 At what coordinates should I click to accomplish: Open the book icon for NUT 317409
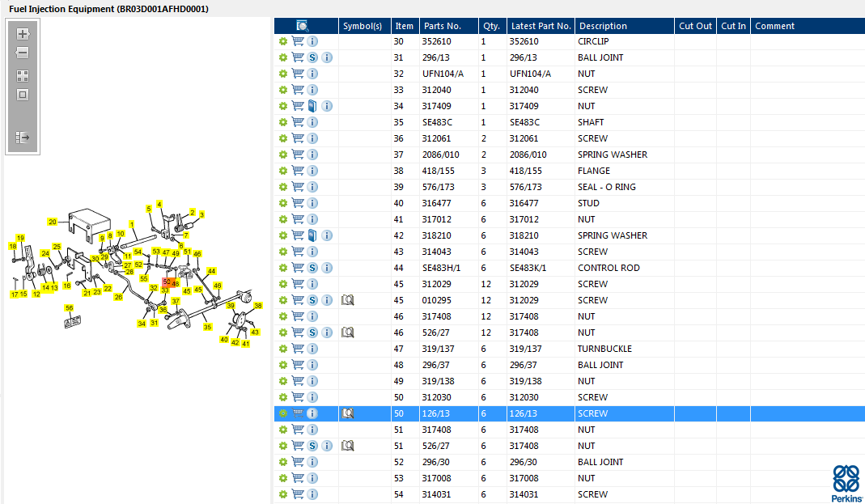(312, 106)
